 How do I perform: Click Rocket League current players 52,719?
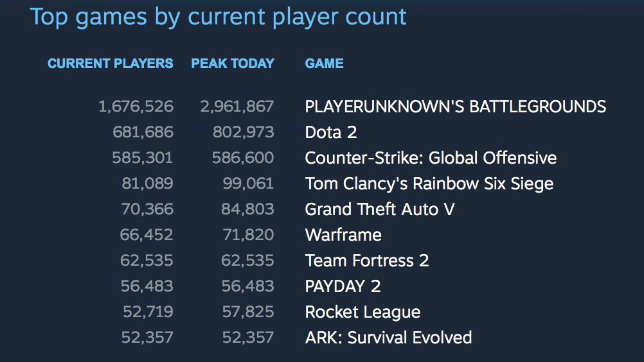tap(148, 312)
